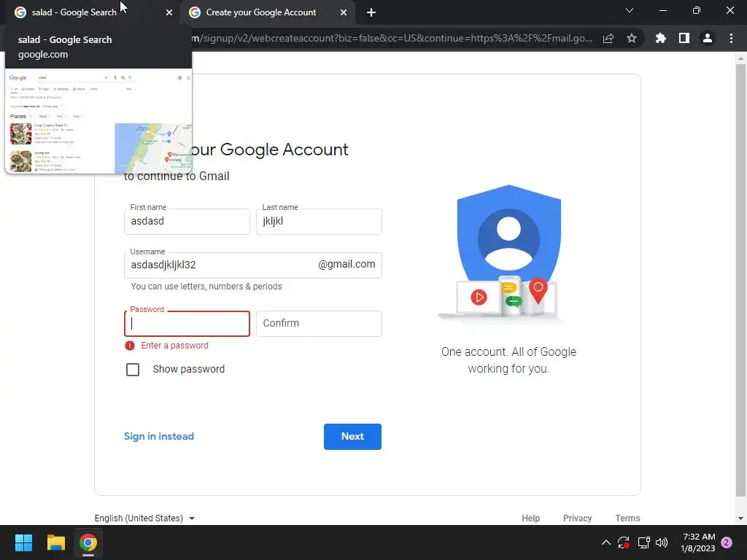Screen dimensions: 747x560
Task: Open File Explorer from taskbar
Action: point(55,542)
